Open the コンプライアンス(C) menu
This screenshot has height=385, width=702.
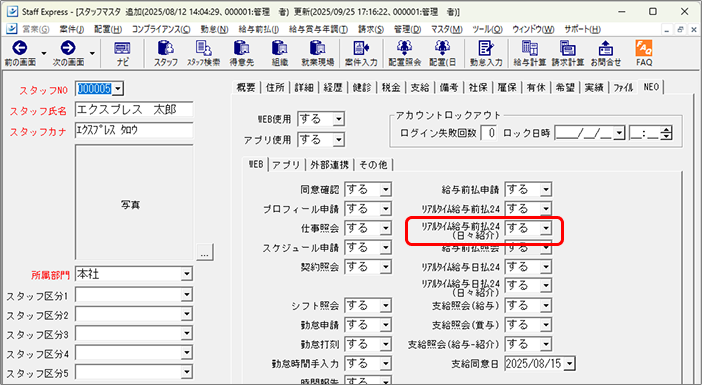pyautogui.click(x=161, y=29)
